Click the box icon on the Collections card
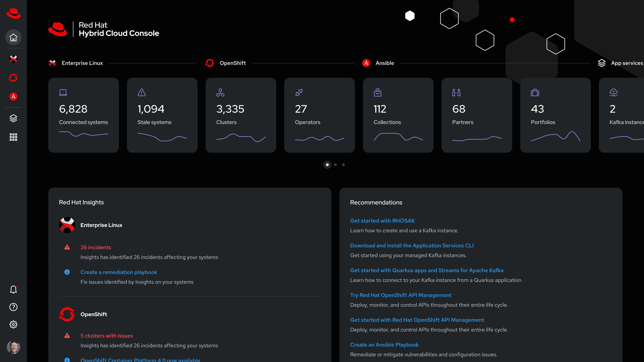 coord(378,93)
